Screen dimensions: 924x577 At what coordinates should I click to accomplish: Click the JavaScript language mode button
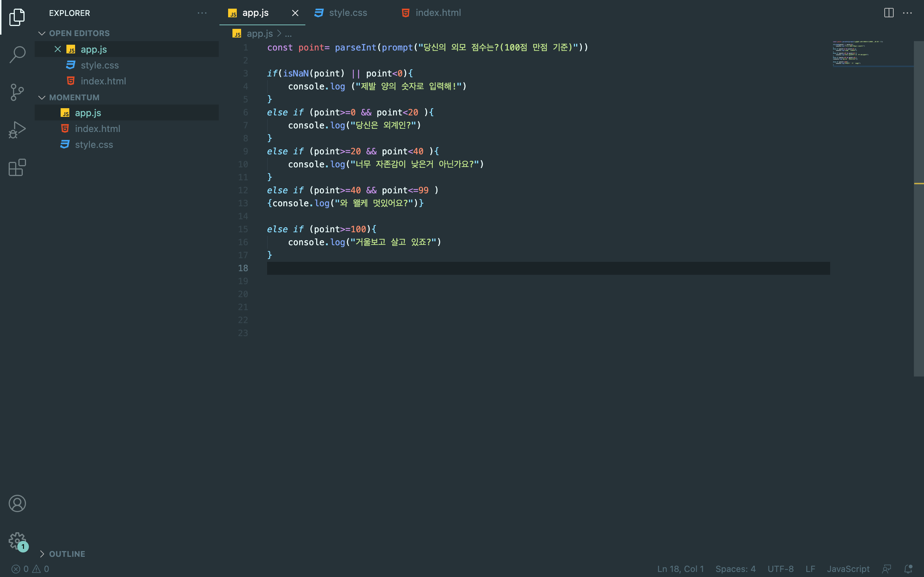click(x=848, y=569)
